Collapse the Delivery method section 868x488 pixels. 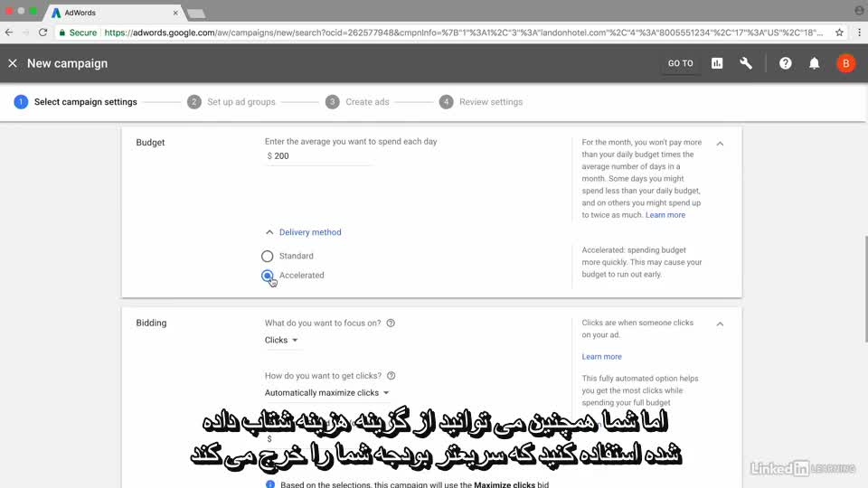[303, 232]
